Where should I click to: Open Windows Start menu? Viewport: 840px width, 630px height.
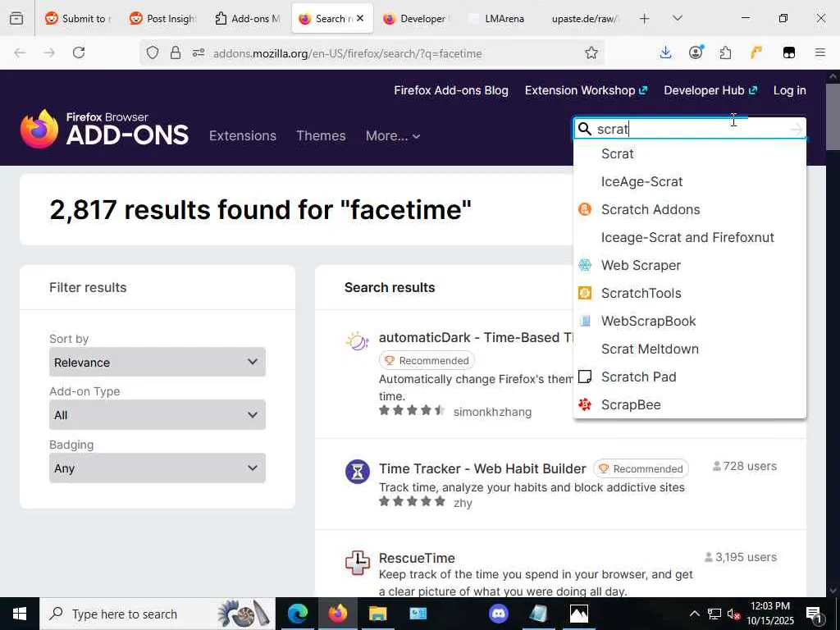[x=20, y=614]
